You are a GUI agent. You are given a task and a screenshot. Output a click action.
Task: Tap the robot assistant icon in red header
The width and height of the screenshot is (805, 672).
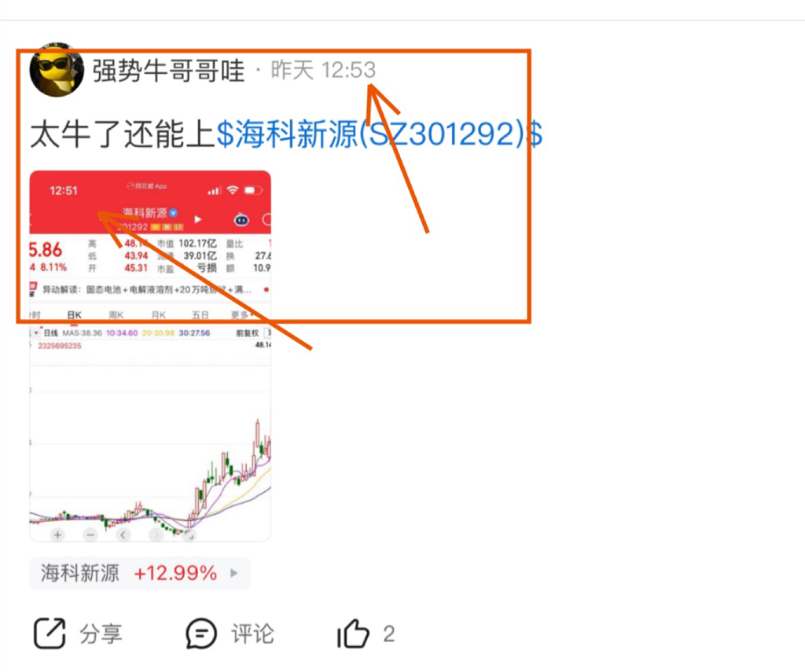pyautogui.click(x=241, y=220)
